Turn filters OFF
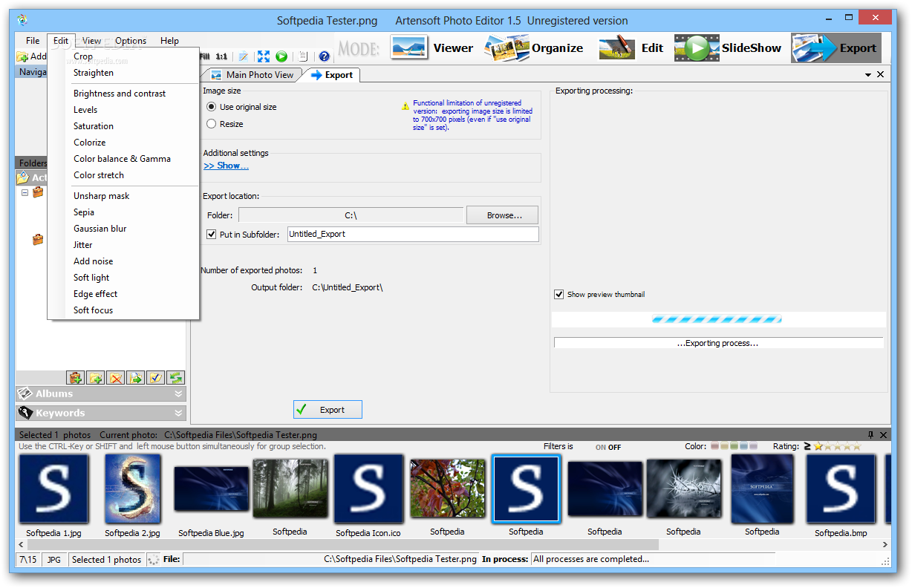Screen dimensions: 912x588 (x=615, y=448)
